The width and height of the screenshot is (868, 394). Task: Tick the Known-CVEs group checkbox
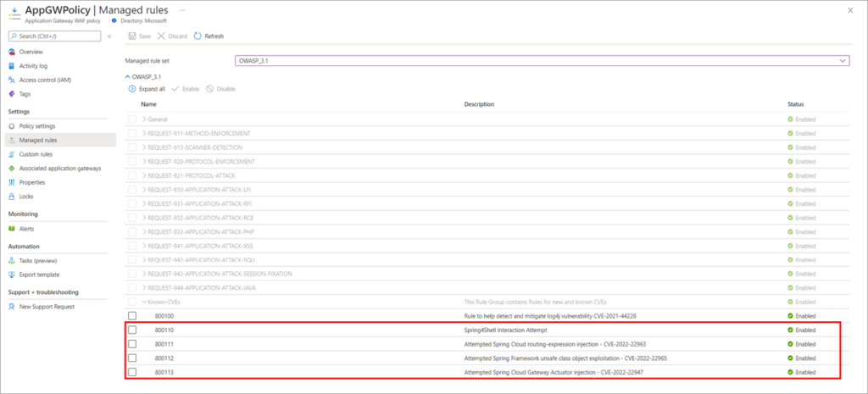tap(132, 302)
